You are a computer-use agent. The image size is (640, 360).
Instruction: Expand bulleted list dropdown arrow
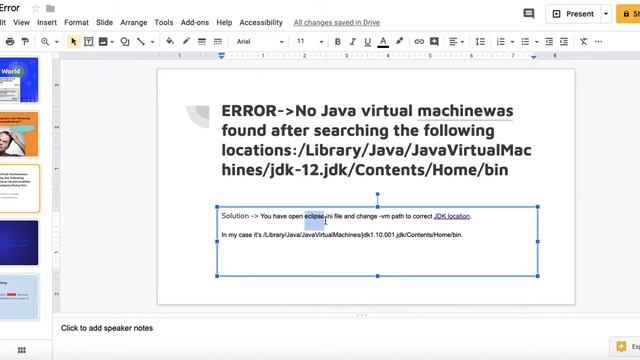(x=537, y=42)
